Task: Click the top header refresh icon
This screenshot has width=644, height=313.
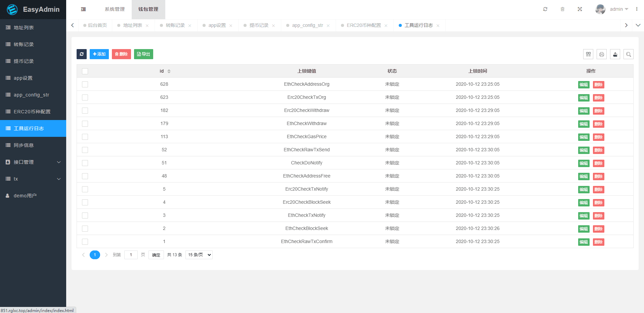Action: pyautogui.click(x=545, y=9)
